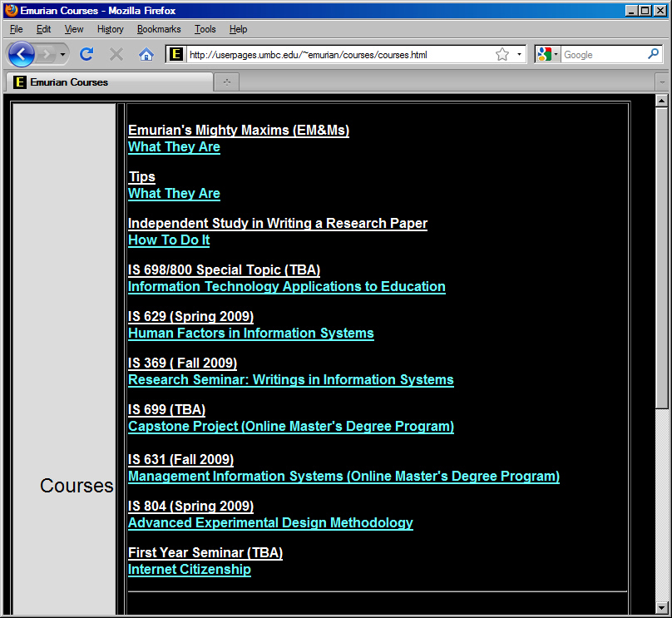Click IS 699 (TBA) heading
This screenshot has width=672, height=618.
166,410
